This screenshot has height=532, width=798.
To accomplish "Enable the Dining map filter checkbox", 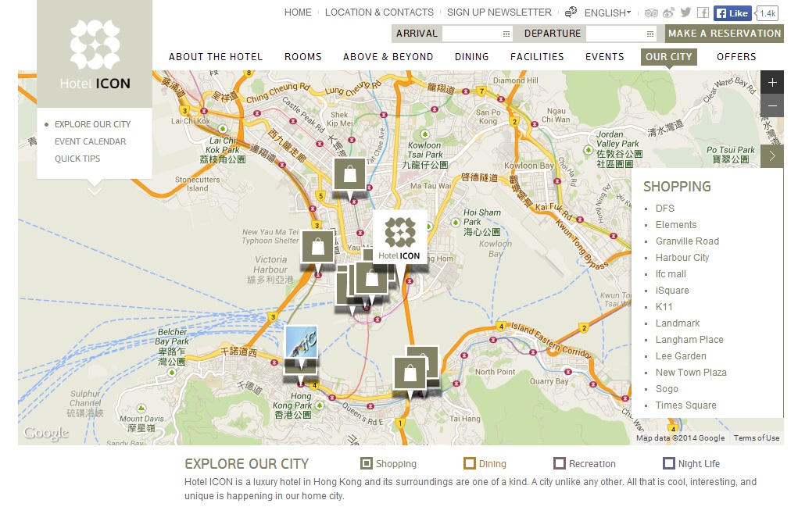I will [x=469, y=463].
